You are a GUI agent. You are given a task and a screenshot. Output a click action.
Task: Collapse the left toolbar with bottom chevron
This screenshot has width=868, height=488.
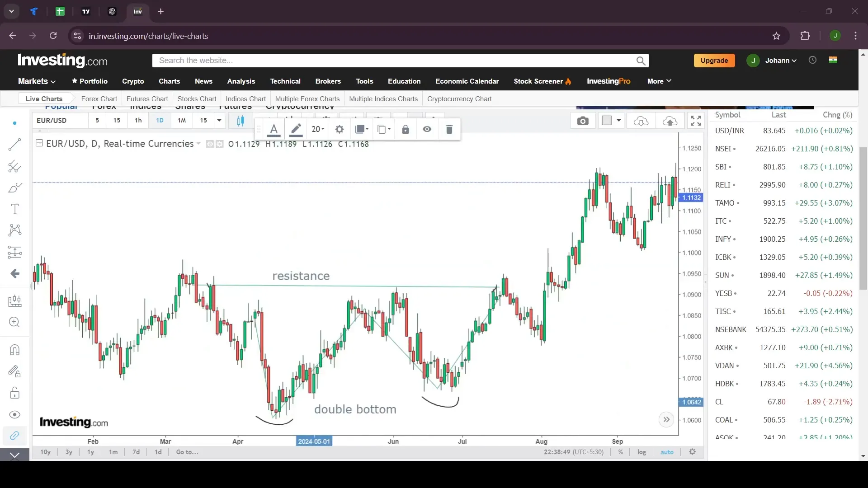pyautogui.click(x=14, y=455)
